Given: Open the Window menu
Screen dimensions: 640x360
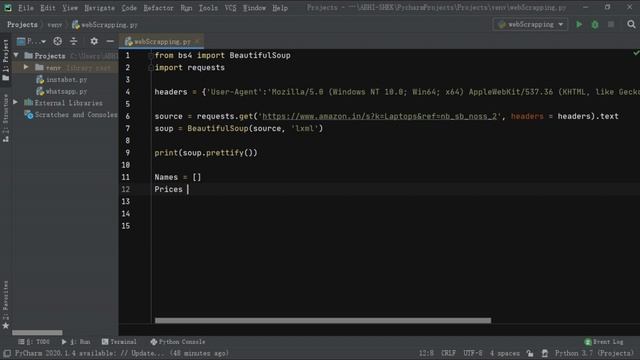Looking at the screenshot, I should (254, 8).
